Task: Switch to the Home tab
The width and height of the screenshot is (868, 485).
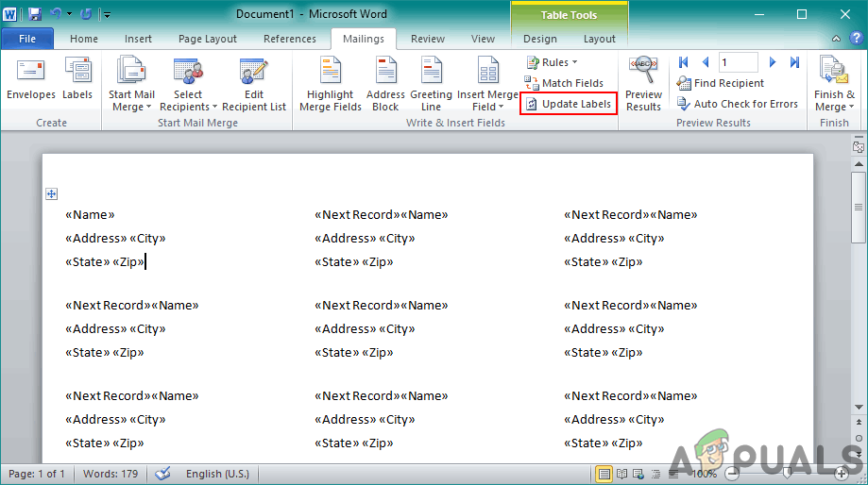Action: click(84, 39)
